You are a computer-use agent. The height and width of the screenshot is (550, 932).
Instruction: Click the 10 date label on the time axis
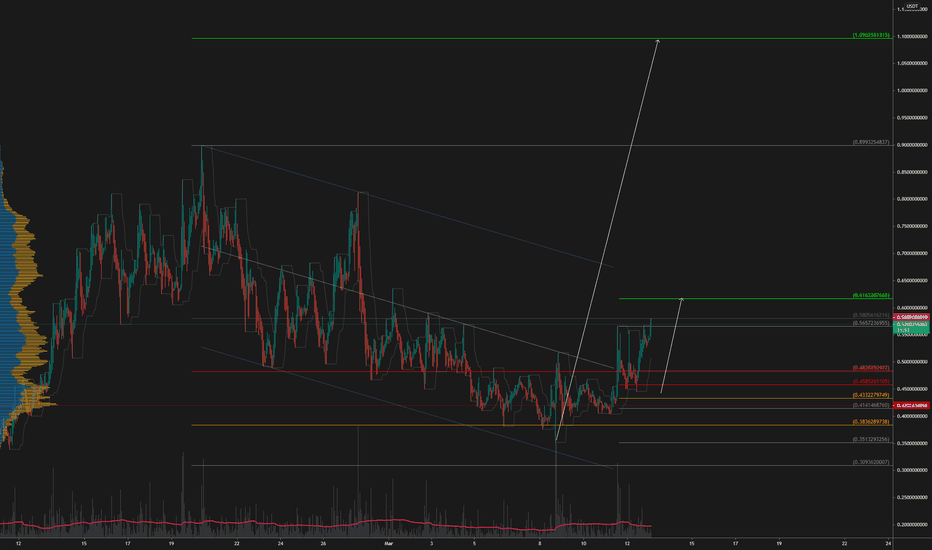pos(584,543)
